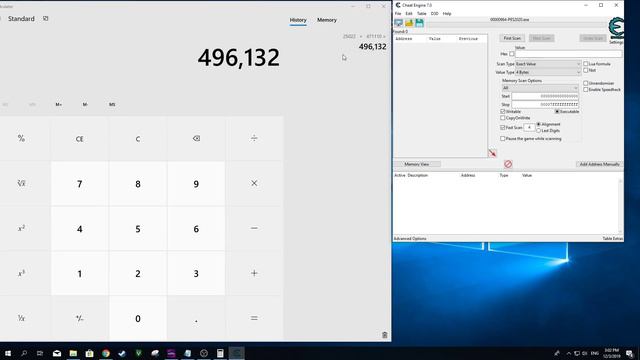Open the Scan Type dropdown
The height and width of the screenshot is (360, 640).
(x=548, y=64)
